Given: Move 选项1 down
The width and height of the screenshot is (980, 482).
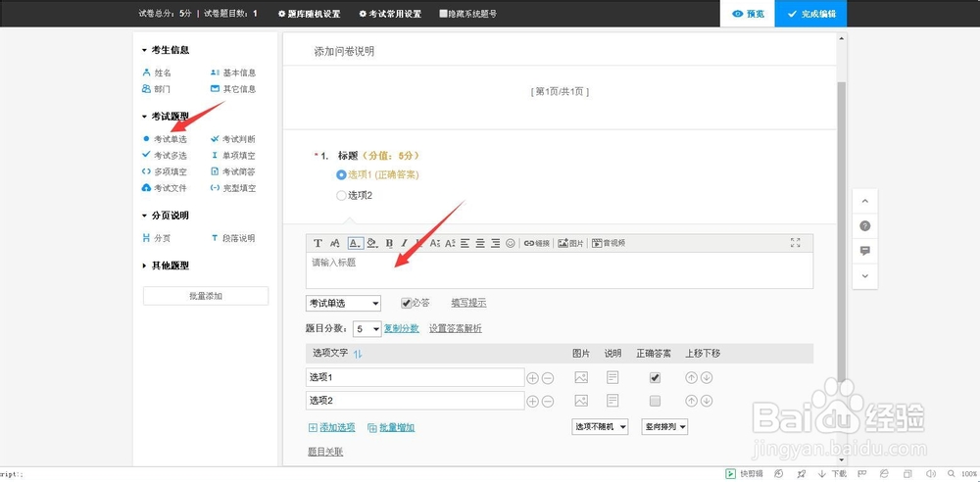Looking at the screenshot, I should pos(707,377).
